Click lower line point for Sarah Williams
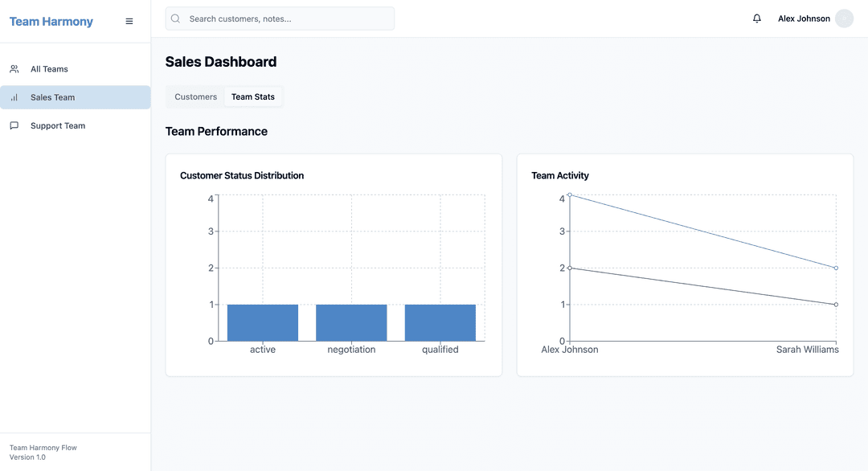The height and width of the screenshot is (471, 868). (x=836, y=305)
